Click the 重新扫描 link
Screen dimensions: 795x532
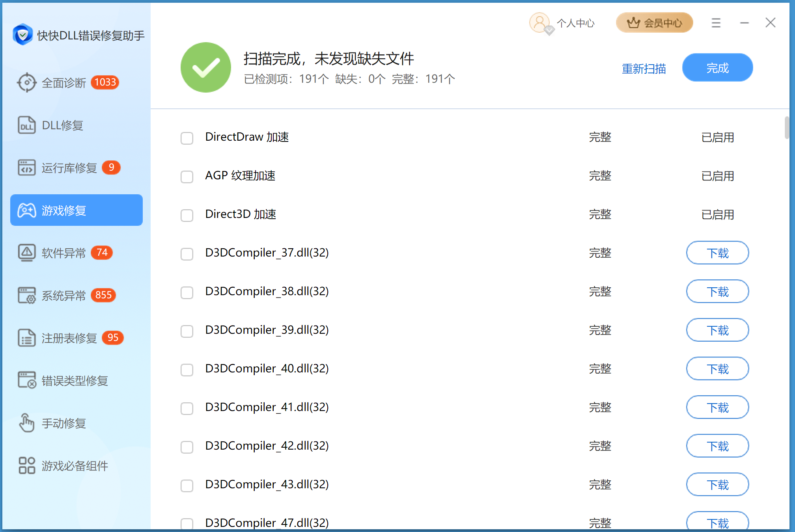coord(644,69)
